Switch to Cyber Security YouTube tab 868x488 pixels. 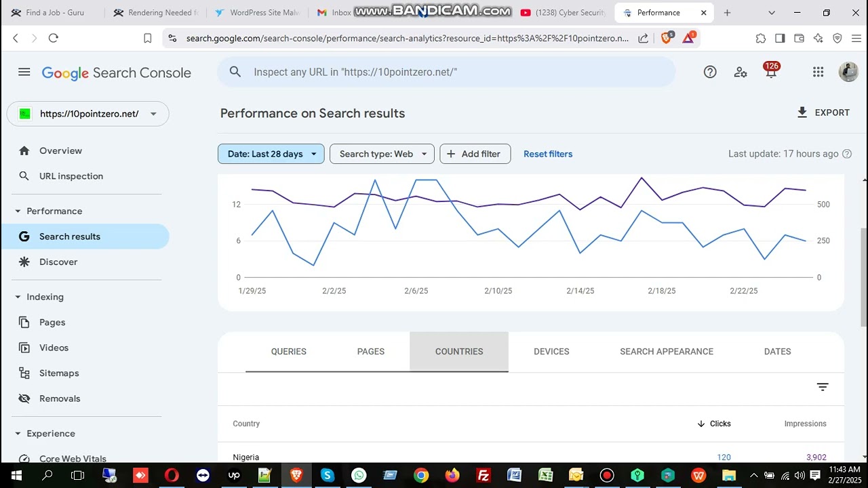(x=563, y=13)
